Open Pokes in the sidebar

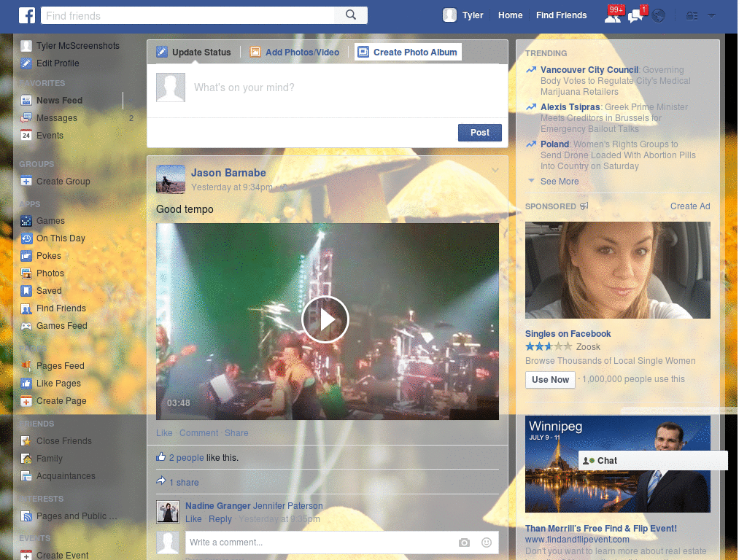click(x=48, y=256)
